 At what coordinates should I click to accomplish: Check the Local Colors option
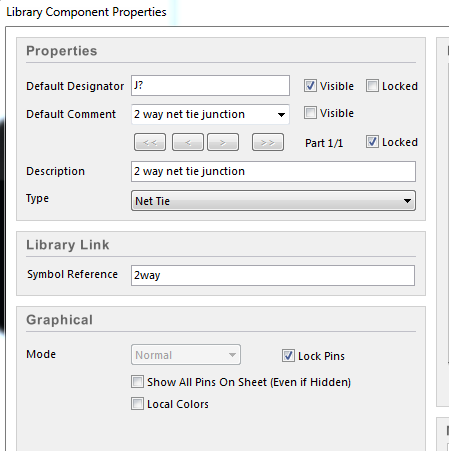[137, 404]
